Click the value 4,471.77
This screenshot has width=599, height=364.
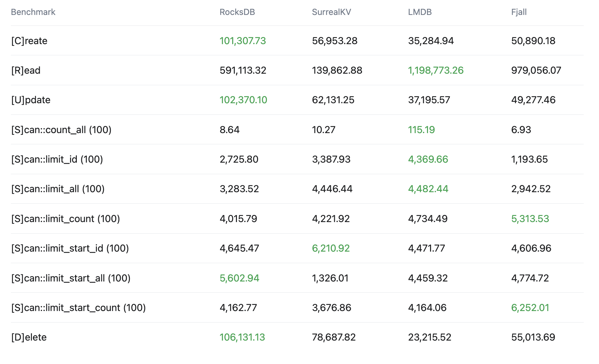point(427,248)
